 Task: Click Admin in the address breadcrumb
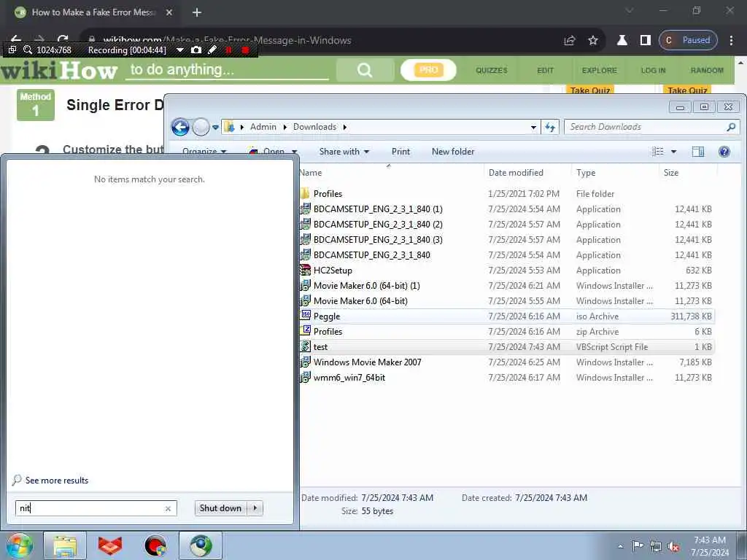(263, 127)
